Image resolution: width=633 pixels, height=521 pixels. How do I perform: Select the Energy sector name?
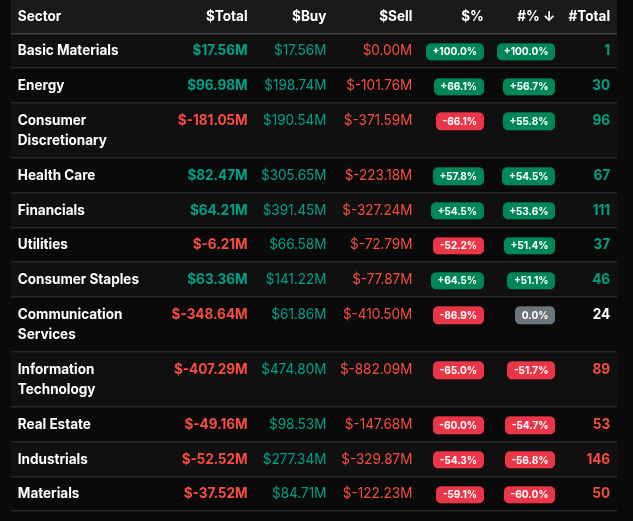point(41,85)
